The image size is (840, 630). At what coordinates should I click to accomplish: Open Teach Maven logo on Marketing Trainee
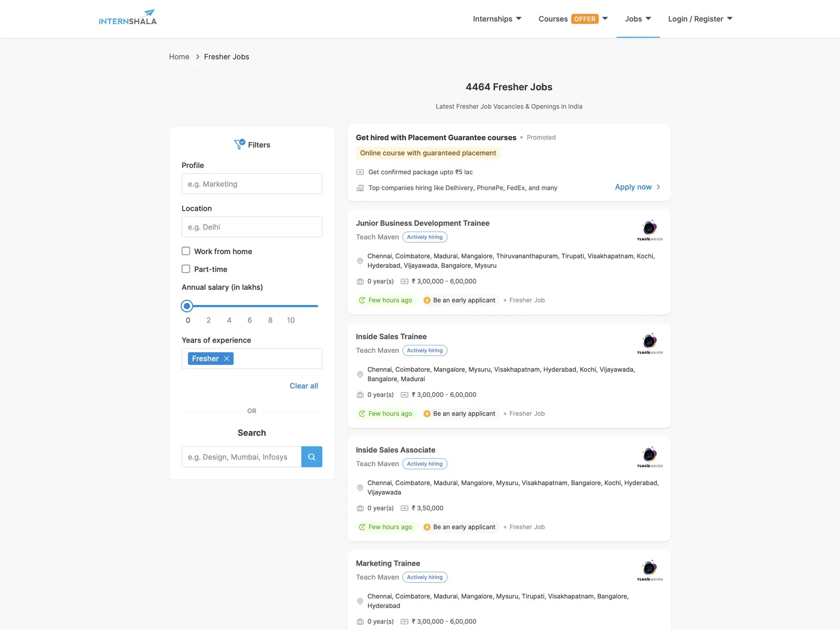tap(650, 571)
